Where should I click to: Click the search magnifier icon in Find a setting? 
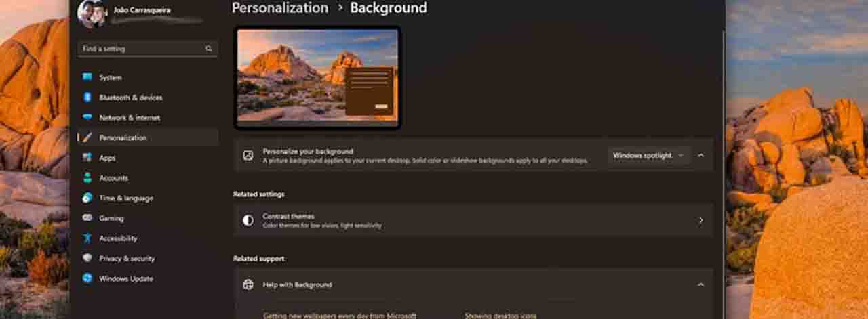pyautogui.click(x=209, y=49)
